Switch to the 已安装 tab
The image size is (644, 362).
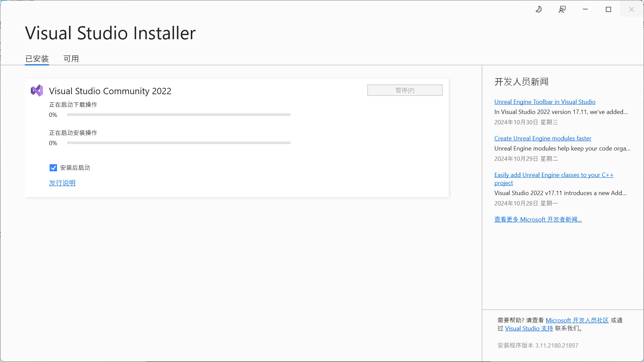[37, 59]
